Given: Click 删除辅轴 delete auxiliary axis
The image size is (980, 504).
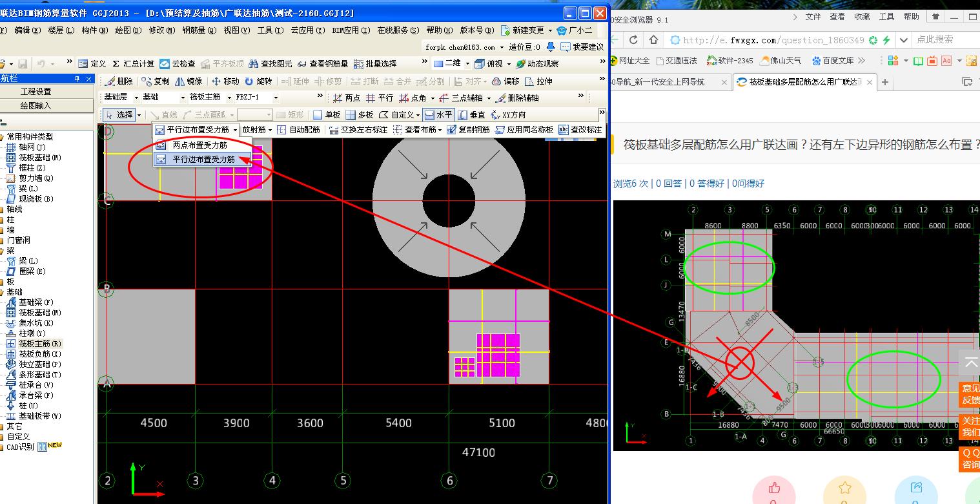Looking at the screenshot, I should click(517, 98).
